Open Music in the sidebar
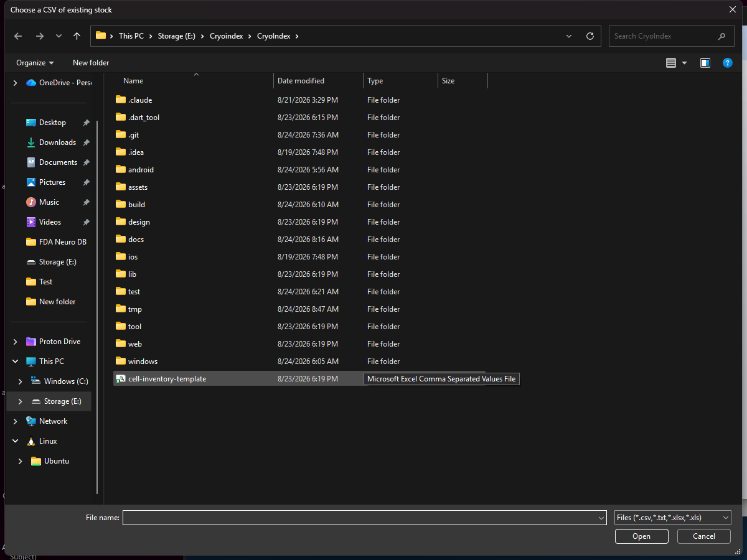This screenshot has width=747, height=560. [x=49, y=202]
